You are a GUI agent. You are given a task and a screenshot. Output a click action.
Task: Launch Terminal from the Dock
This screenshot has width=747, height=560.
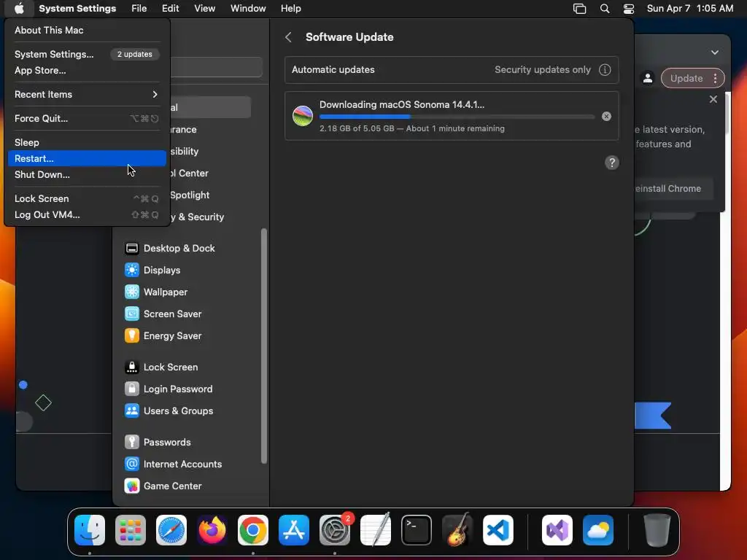tap(417, 530)
